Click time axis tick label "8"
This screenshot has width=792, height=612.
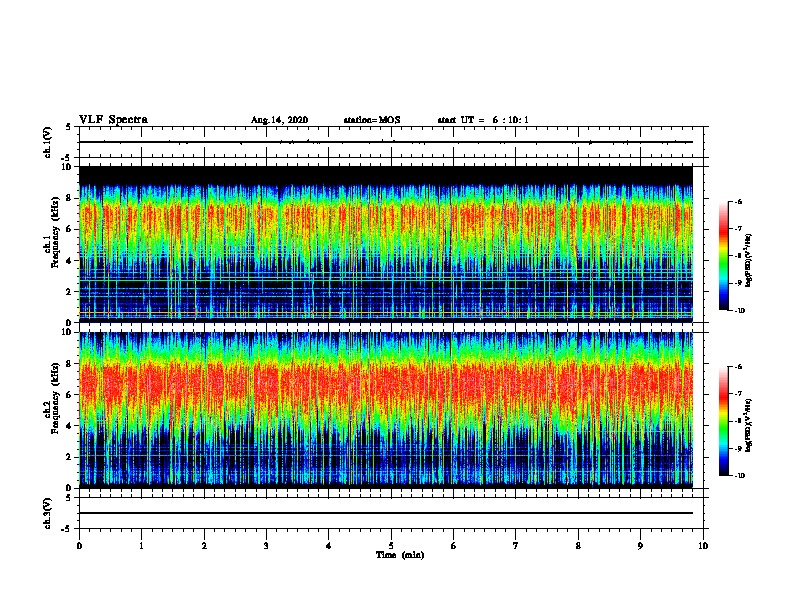click(578, 546)
